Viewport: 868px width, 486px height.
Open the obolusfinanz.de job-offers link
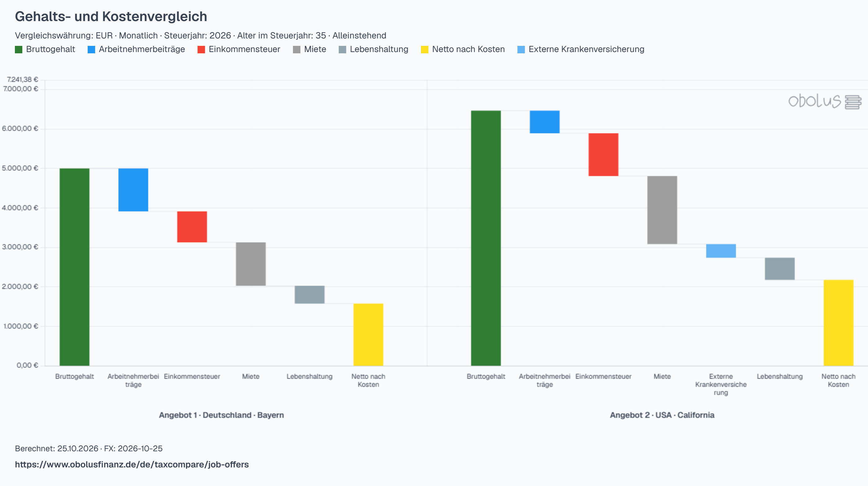(x=132, y=464)
